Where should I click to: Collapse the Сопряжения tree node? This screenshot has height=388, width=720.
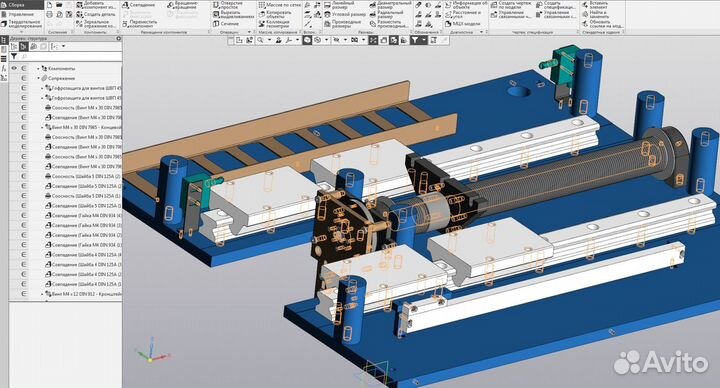[x=38, y=78]
